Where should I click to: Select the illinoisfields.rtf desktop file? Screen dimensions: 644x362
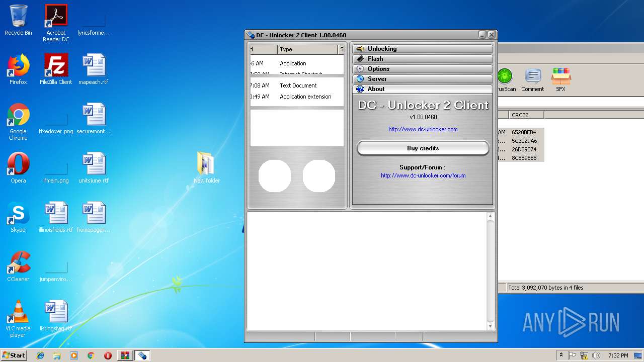pyautogui.click(x=56, y=217)
